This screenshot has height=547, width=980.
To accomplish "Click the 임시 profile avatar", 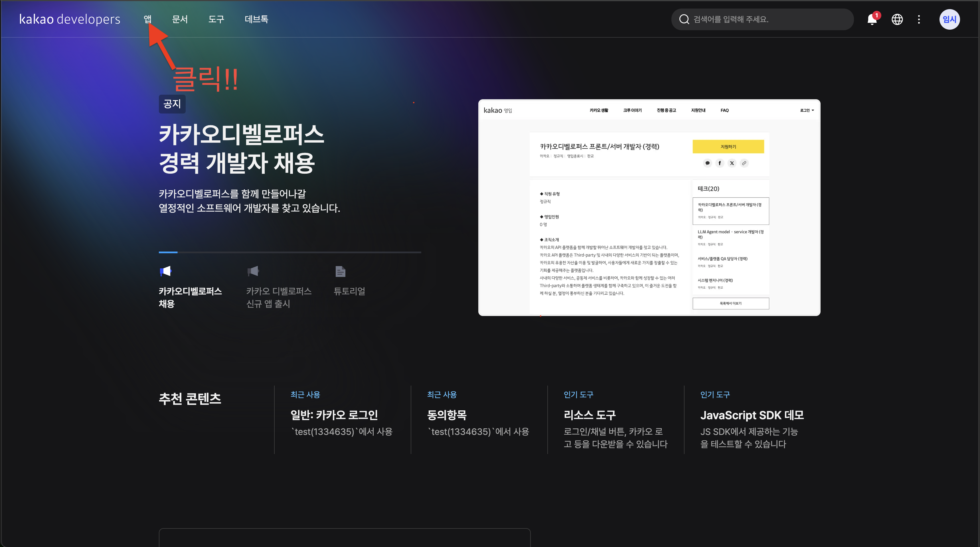I will point(949,19).
